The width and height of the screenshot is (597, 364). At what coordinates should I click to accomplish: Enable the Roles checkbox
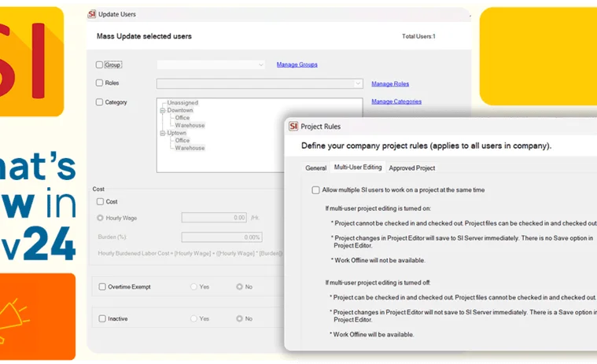point(99,83)
